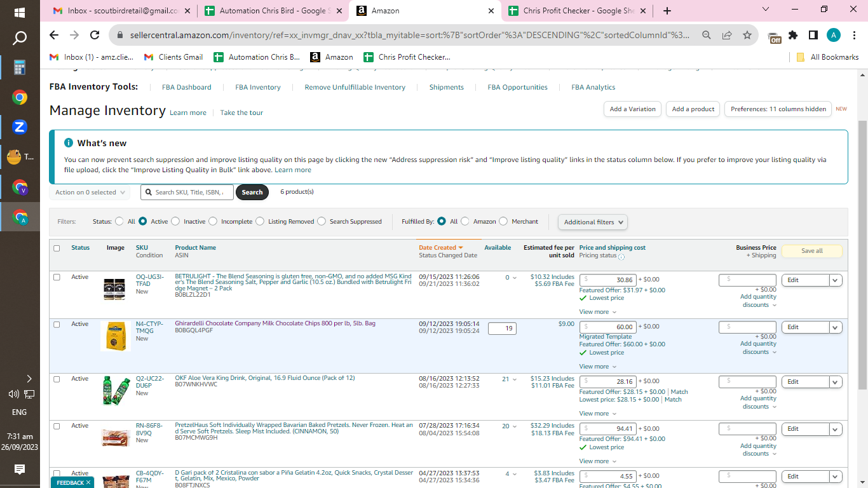868x488 pixels.
Task: Click the pricing status info icon
Action: click(621, 257)
